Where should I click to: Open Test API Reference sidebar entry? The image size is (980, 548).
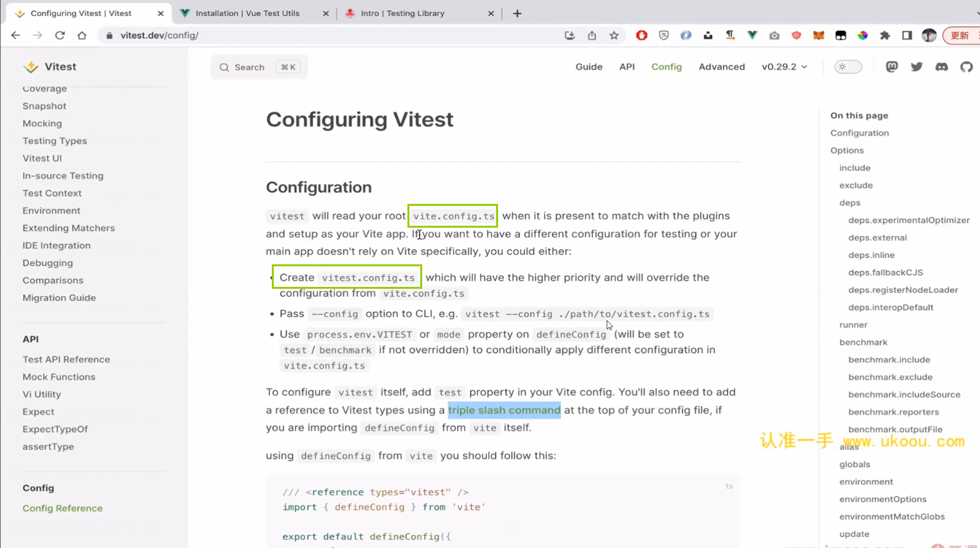[x=66, y=360]
